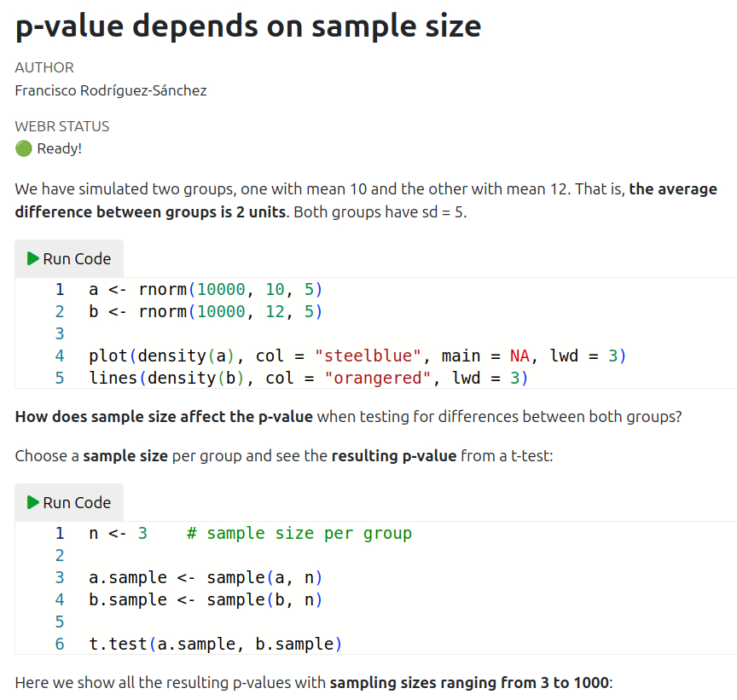
Task: Place cursor in the "a <- rnorm(10000, 10, 5)" line
Action: tap(205, 289)
